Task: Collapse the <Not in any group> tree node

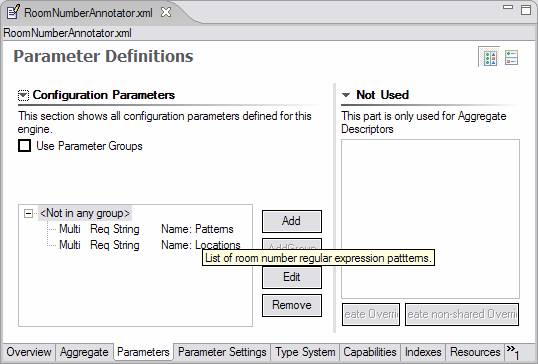Action: (28, 214)
